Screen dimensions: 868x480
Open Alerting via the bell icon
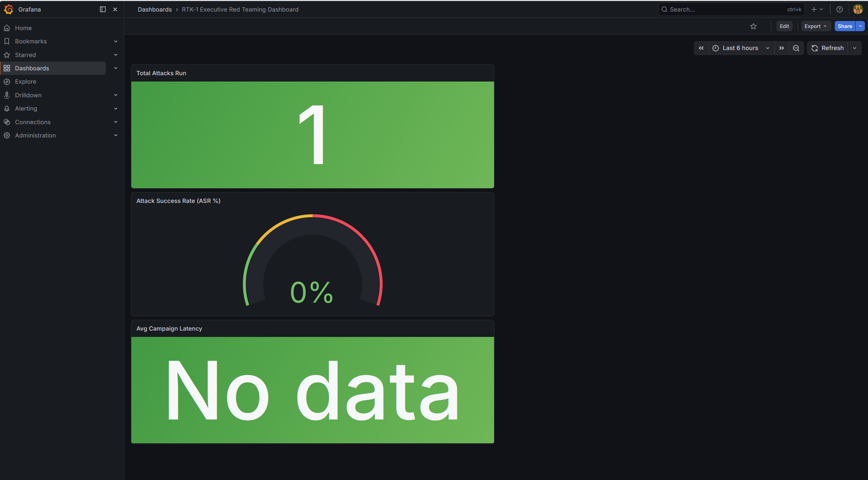coord(7,108)
